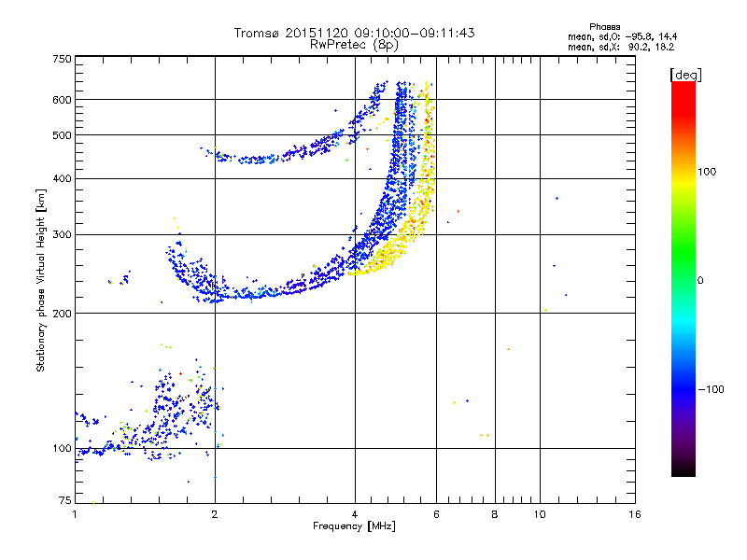Click x-axis tick label "8"
The height and width of the screenshot is (560, 747).
pos(495,514)
